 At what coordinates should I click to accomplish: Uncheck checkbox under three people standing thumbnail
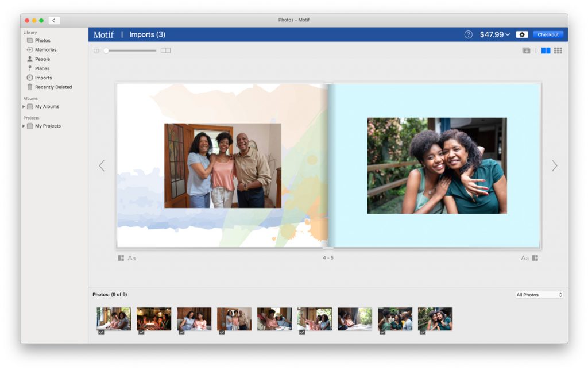[x=222, y=333]
